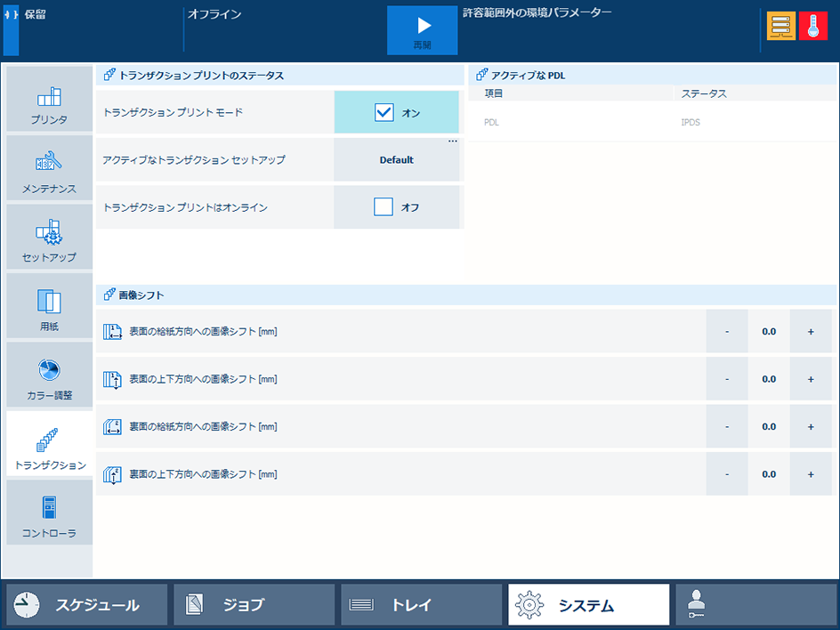
Task: Decrease 表面の上下方向への画像シフト value
Action: (x=727, y=379)
